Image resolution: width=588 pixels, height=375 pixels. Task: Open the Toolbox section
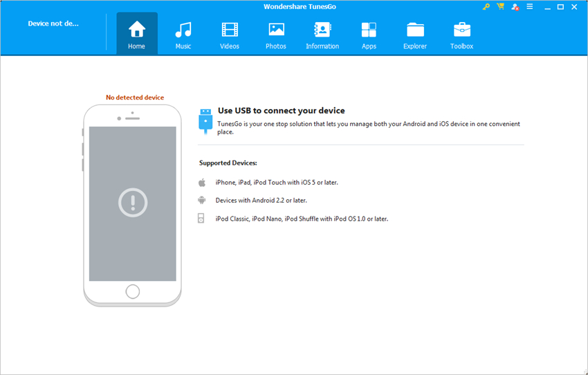click(x=461, y=34)
